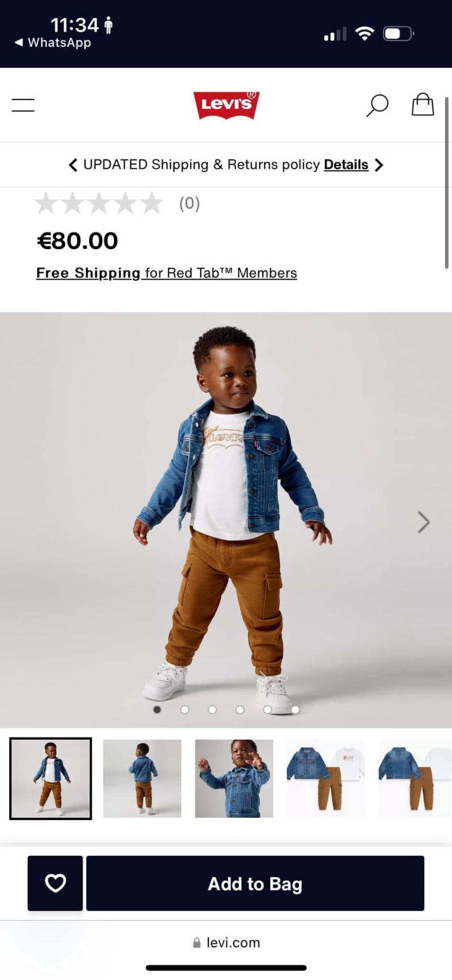
Task: Open search with magnifier icon
Action: click(377, 105)
